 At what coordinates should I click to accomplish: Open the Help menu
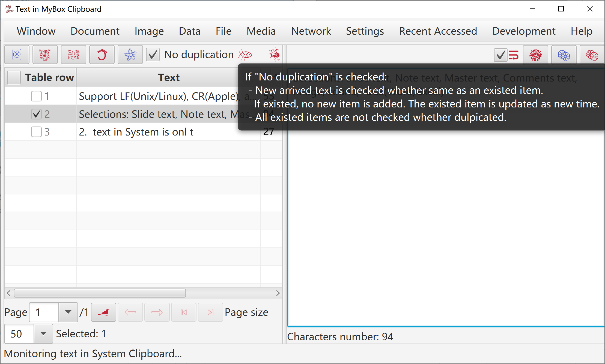(581, 31)
